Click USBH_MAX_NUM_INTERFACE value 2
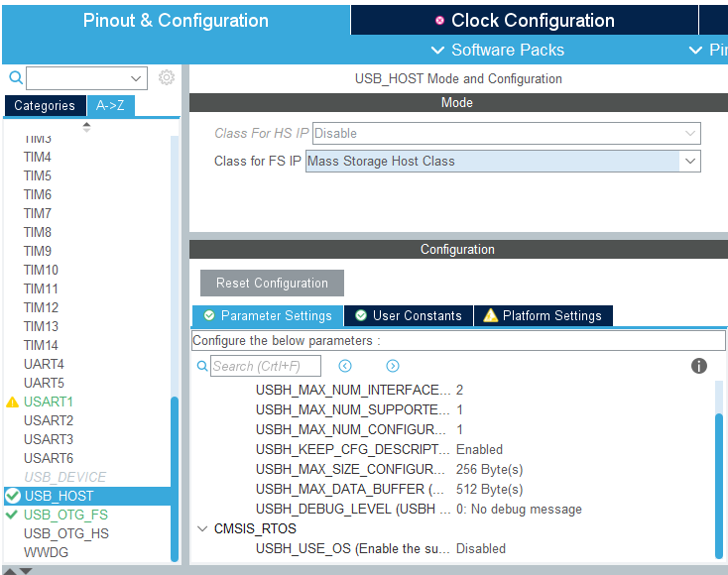Image resolution: width=728 pixels, height=575 pixels. click(459, 390)
